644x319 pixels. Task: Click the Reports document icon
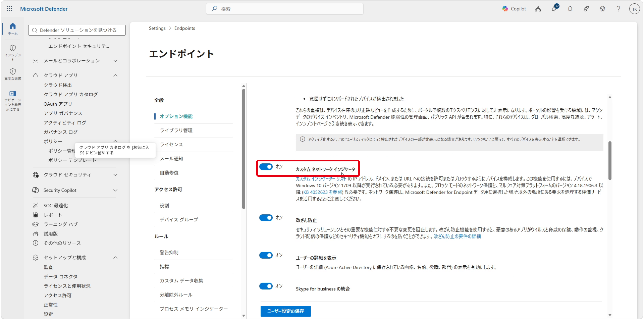tap(36, 215)
